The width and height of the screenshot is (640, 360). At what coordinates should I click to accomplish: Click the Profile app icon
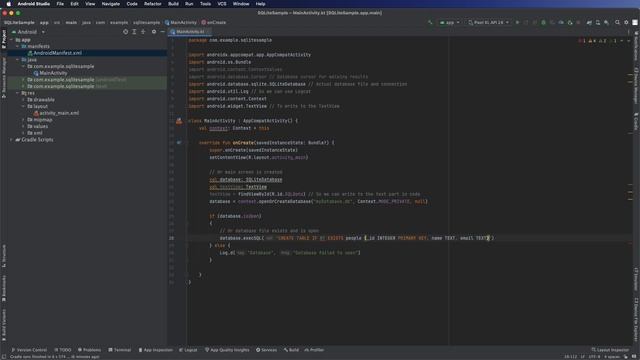pos(561,22)
